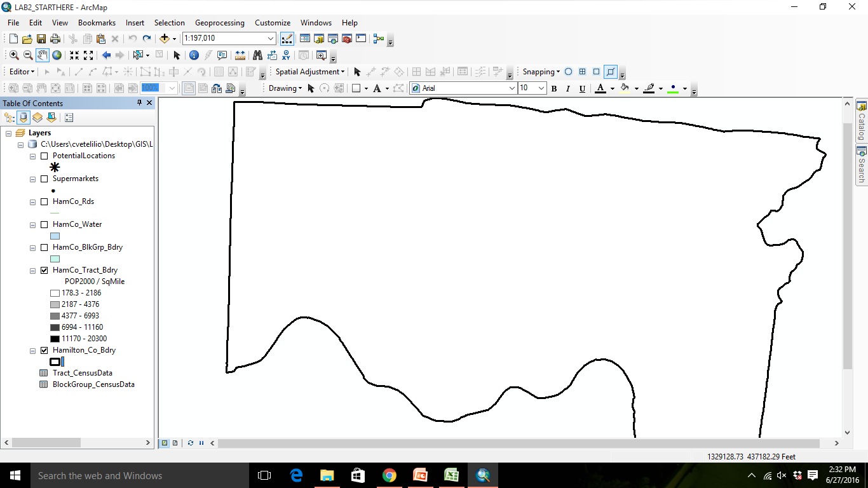This screenshot has height=488, width=868.
Task: Hide the Hamilton_Co_Bdry layer
Action: 44,350
